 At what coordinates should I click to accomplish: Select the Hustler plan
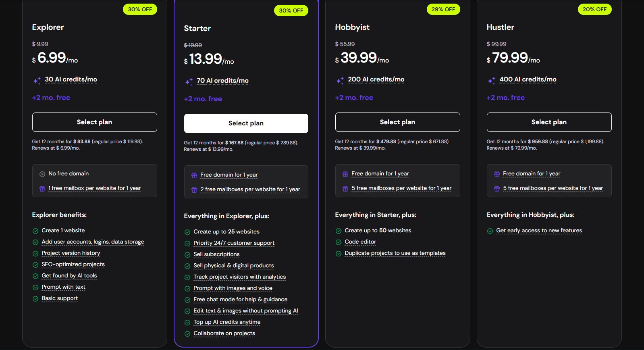[x=549, y=122]
